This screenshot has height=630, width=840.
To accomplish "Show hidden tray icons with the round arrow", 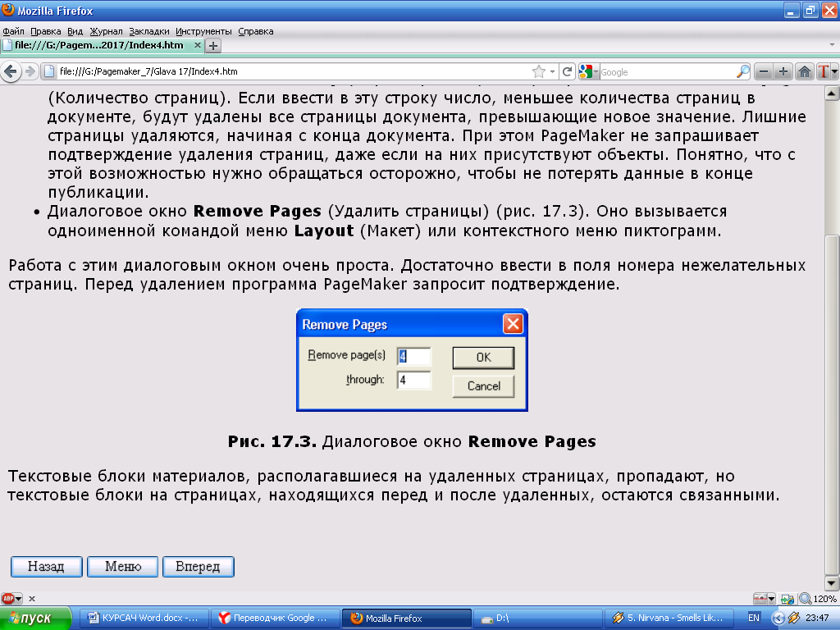I will coord(778,618).
